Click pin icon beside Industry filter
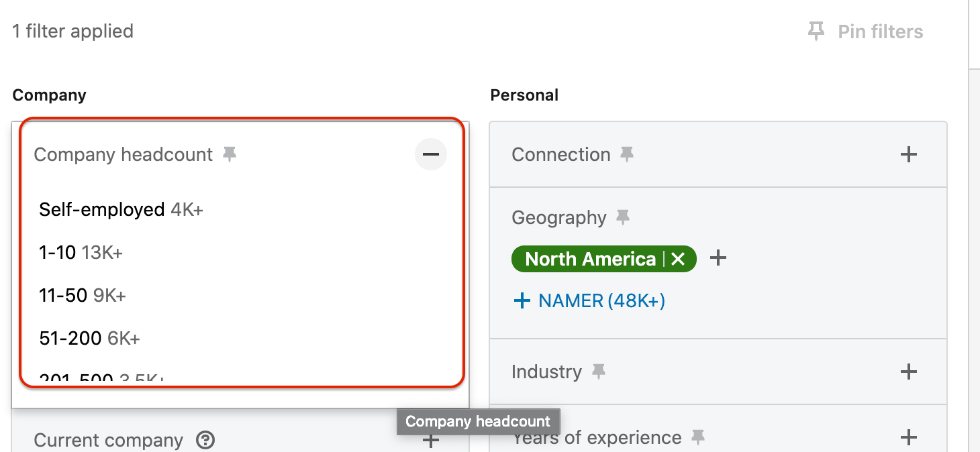 point(598,372)
